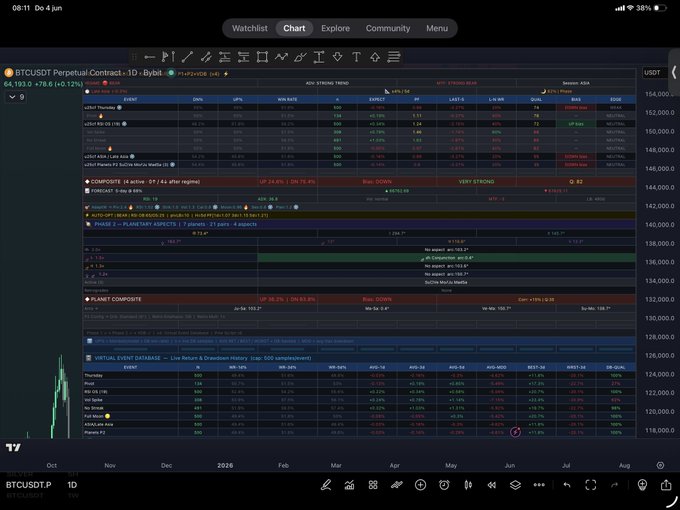Tap the plus circle add symbol icon
Screen dimensions: 680x510
click(x=420, y=485)
